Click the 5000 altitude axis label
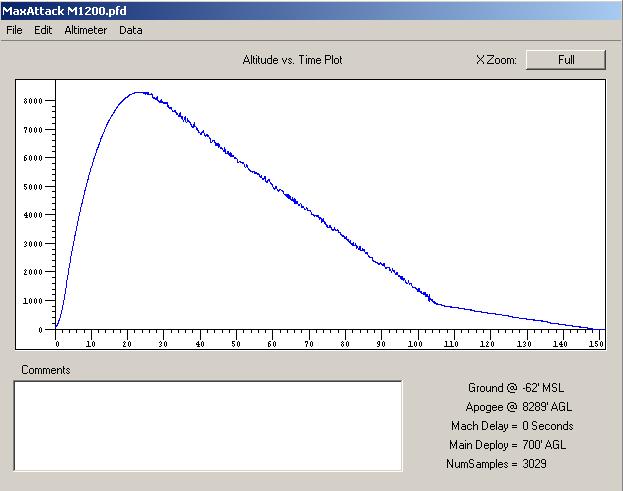This screenshot has height=491, width=623. tap(33, 187)
